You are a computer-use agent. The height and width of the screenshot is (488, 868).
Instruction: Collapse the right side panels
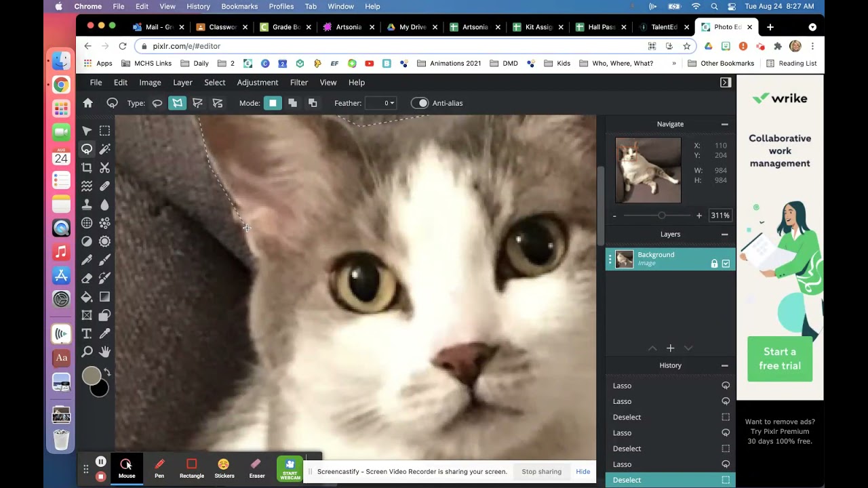pos(726,83)
